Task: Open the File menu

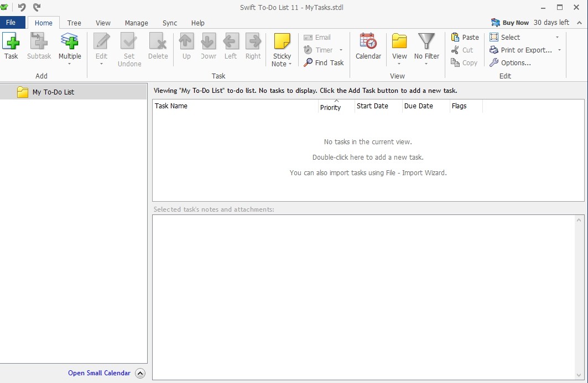Action: (x=11, y=23)
